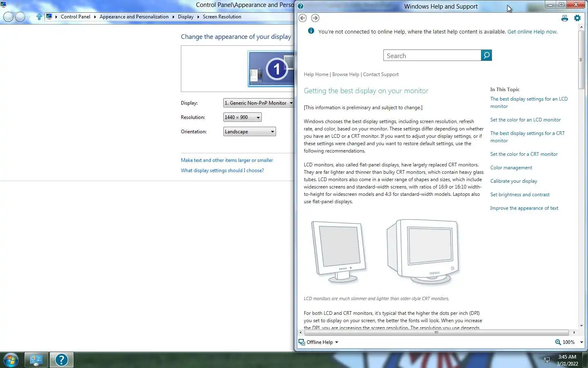Open Color management topic link

click(511, 168)
